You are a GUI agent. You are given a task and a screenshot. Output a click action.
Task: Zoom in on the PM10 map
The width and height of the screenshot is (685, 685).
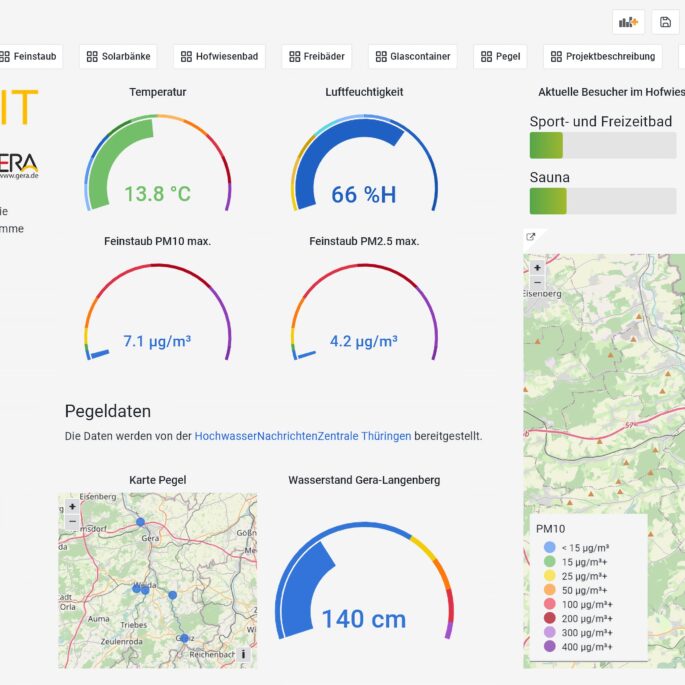[x=537, y=267]
